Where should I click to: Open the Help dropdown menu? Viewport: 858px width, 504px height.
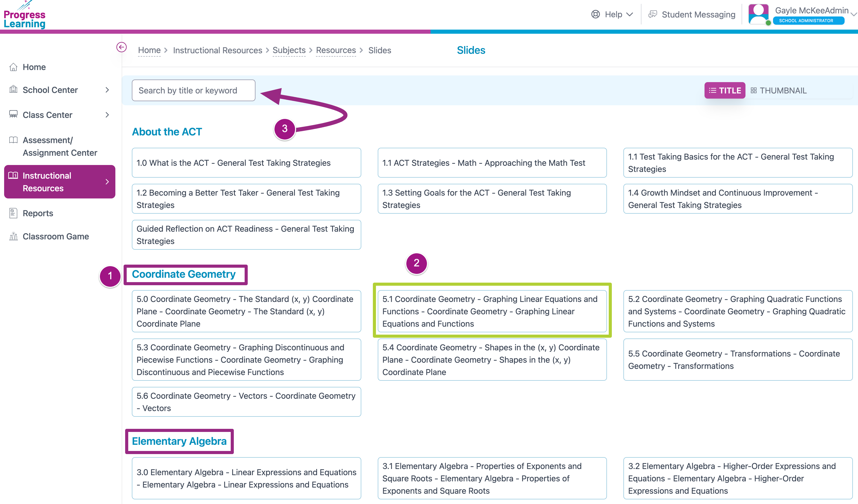pyautogui.click(x=612, y=14)
